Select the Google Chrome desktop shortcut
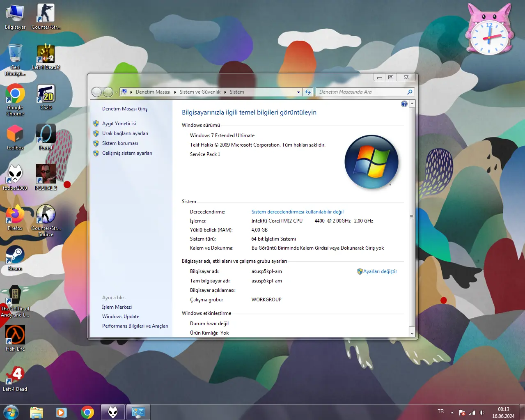Viewport: 525px width, 420px height. pyautogui.click(x=15, y=100)
